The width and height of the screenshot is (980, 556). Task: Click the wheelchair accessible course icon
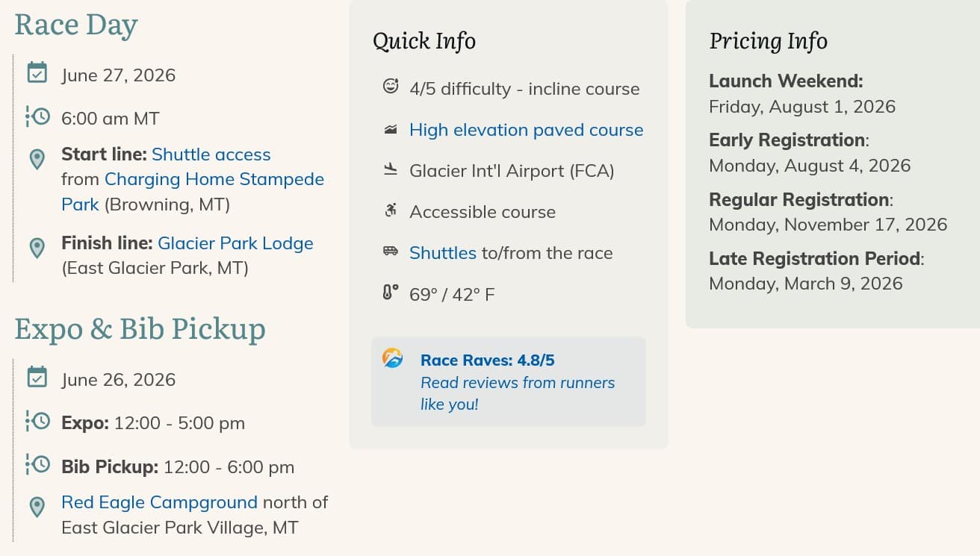coord(391,211)
